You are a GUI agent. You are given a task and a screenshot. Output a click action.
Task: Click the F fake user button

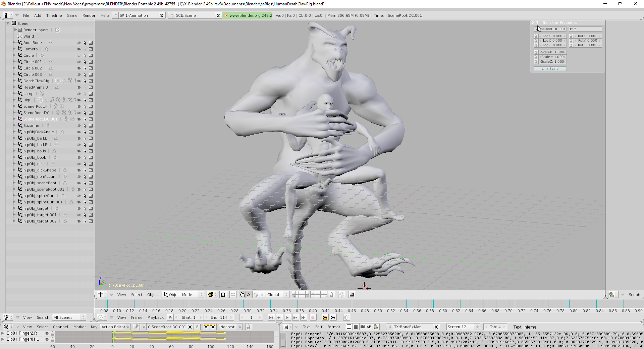[197, 327]
